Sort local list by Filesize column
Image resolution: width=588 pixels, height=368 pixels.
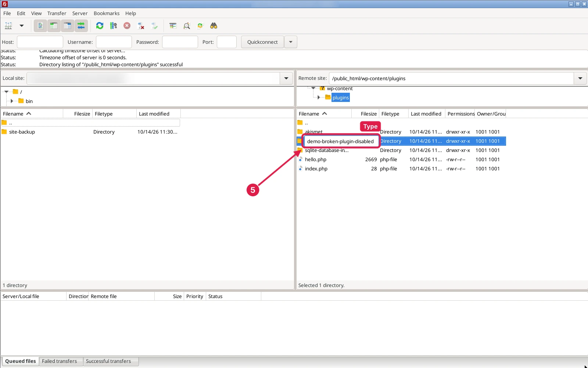tap(78, 114)
